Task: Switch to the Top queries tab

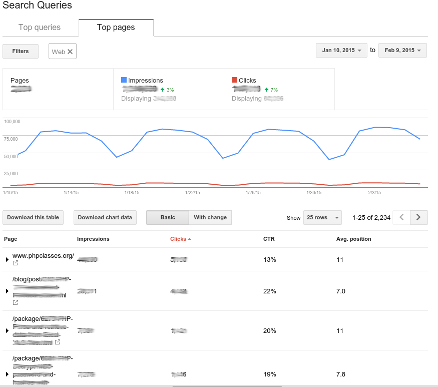Action: click(39, 27)
